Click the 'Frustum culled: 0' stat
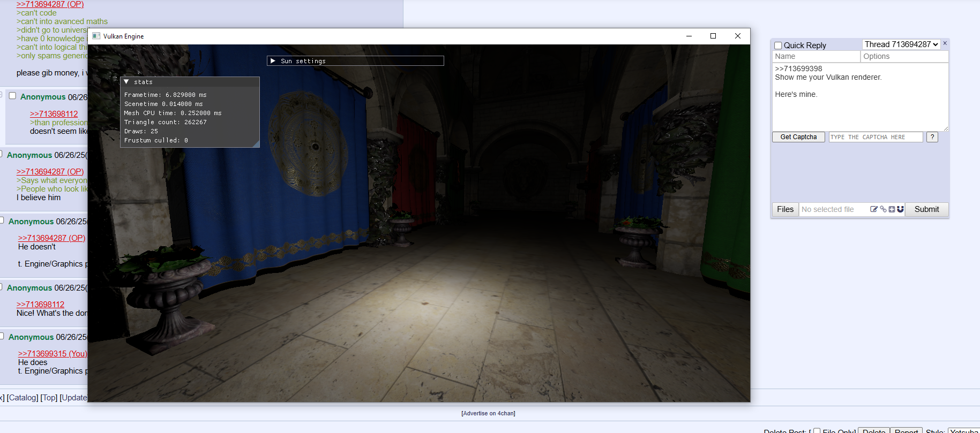Screen dimensions: 980x433 156,140
